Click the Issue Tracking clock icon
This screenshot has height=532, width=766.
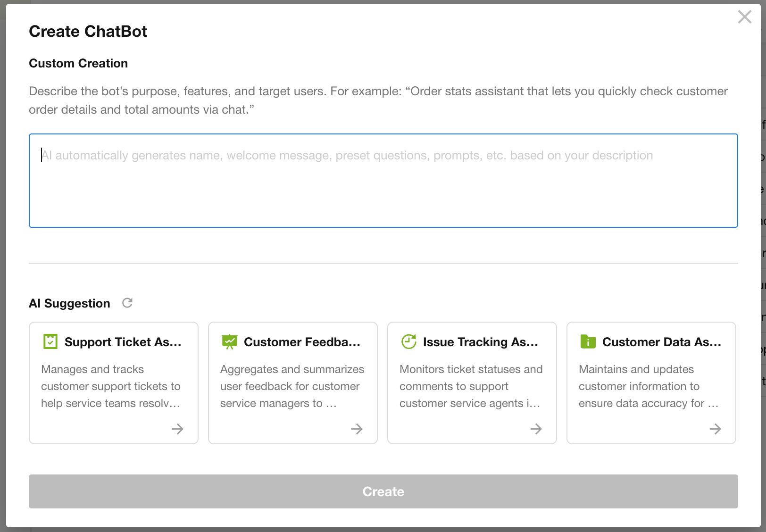click(x=409, y=341)
